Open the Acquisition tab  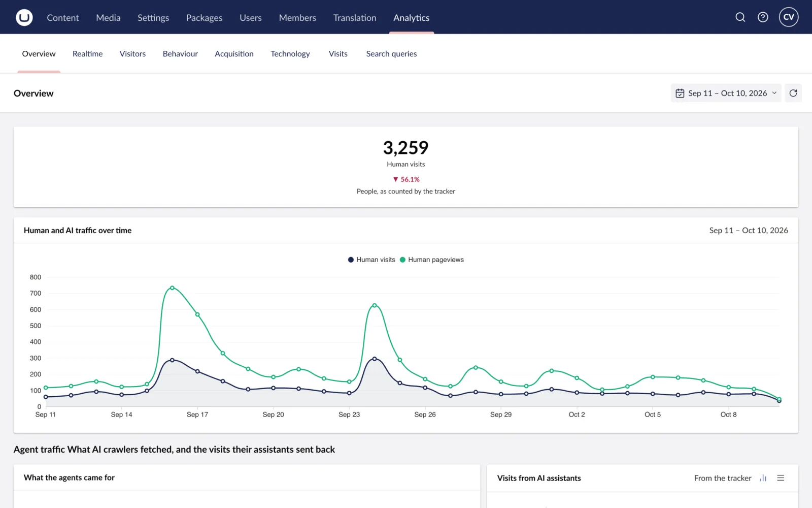(234, 54)
